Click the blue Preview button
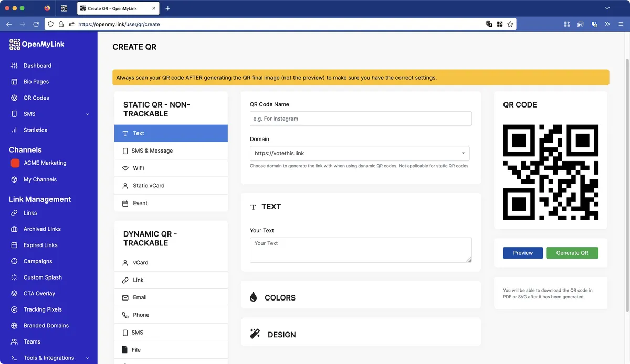The width and height of the screenshot is (630, 364). pos(523,253)
